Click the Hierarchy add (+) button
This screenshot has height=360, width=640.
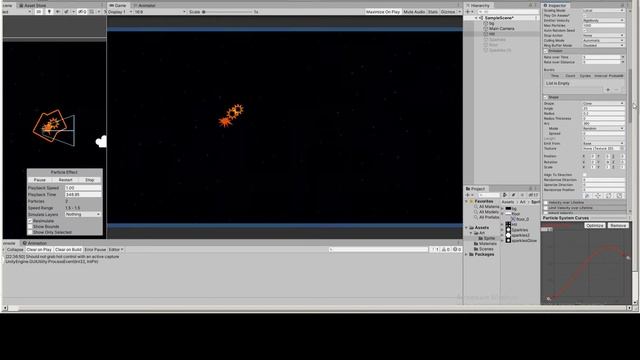click(468, 12)
